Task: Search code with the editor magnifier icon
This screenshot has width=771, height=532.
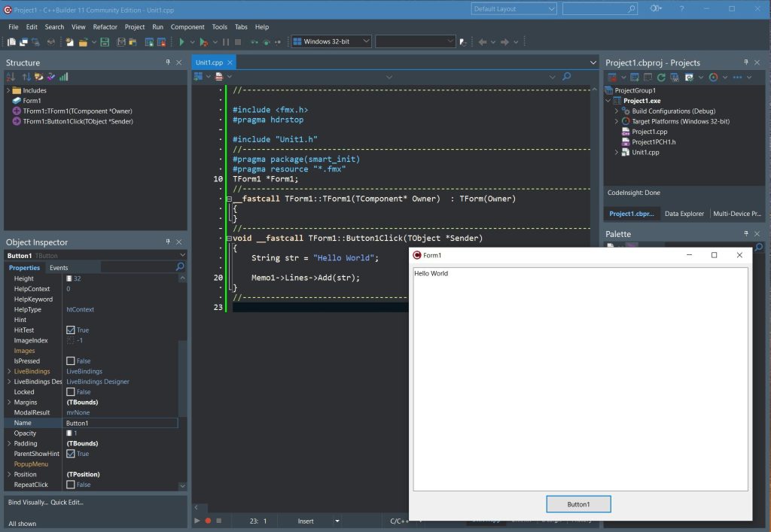Action: (566, 76)
